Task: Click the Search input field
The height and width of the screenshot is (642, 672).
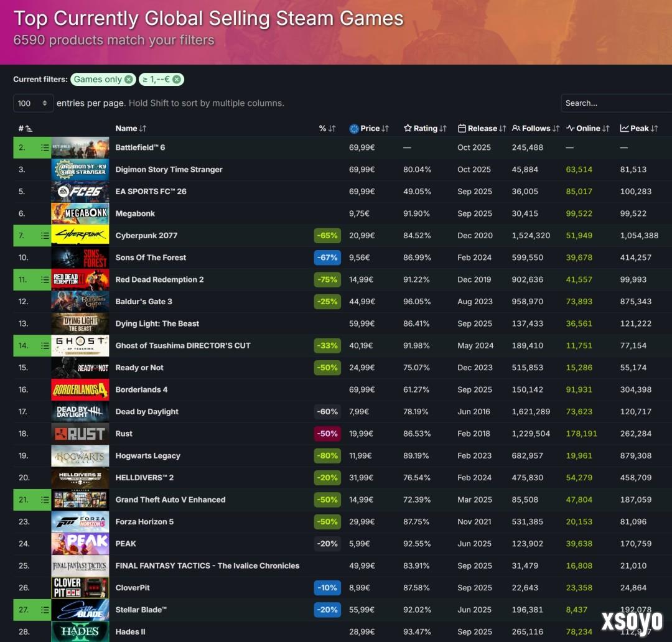Action: pyautogui.click(x=616, y=103)
